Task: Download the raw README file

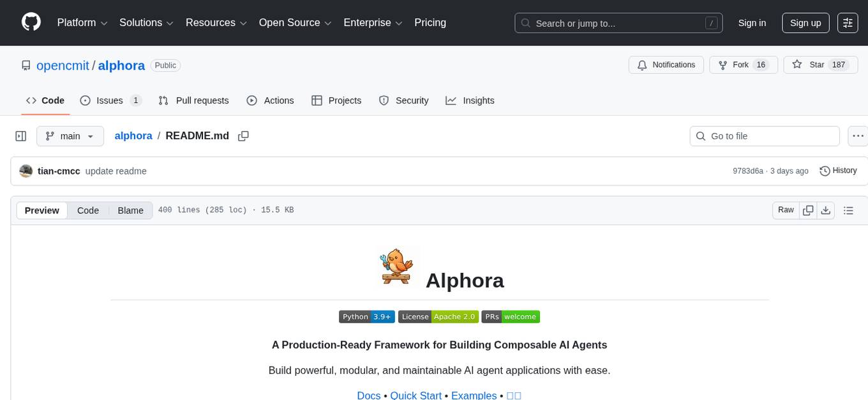Action: point(826,210)
